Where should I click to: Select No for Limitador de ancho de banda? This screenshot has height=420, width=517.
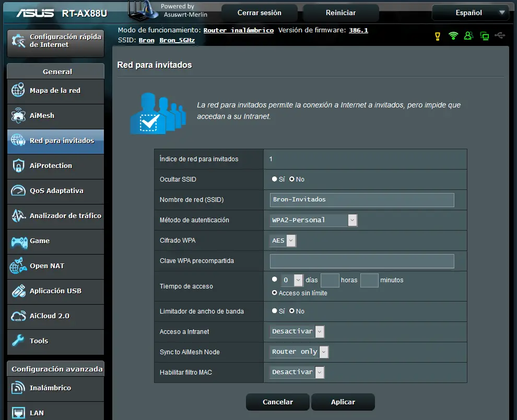click(292, 310)
